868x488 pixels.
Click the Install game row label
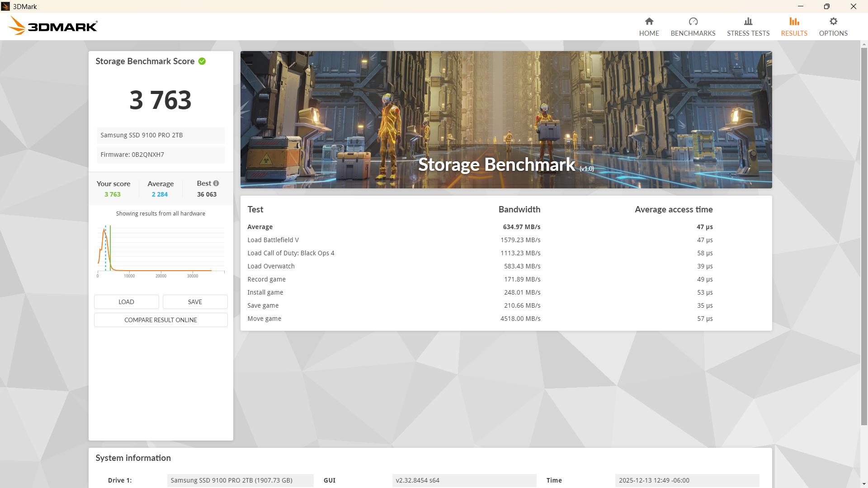click(265, 292)
